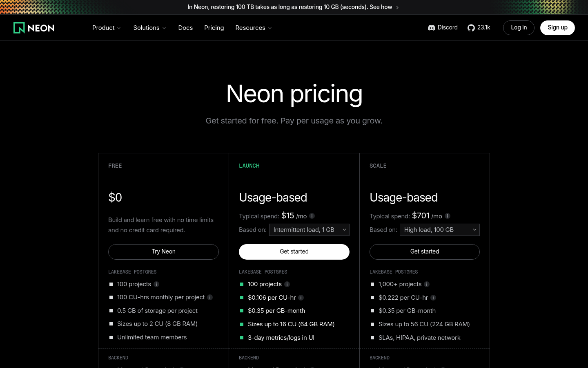Click arrow on the restore announcement banner

pyautogui.click(x=397, y=7)
